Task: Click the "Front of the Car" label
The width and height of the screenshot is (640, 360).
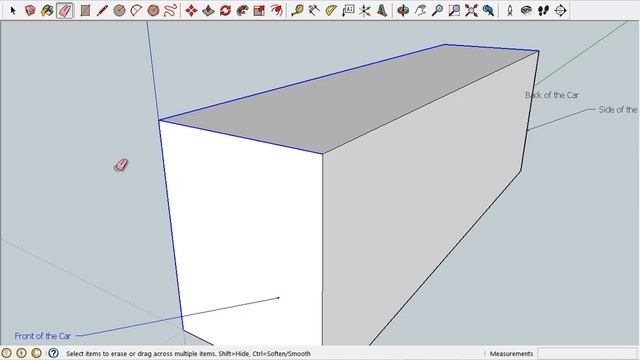Action: [42, 336]
